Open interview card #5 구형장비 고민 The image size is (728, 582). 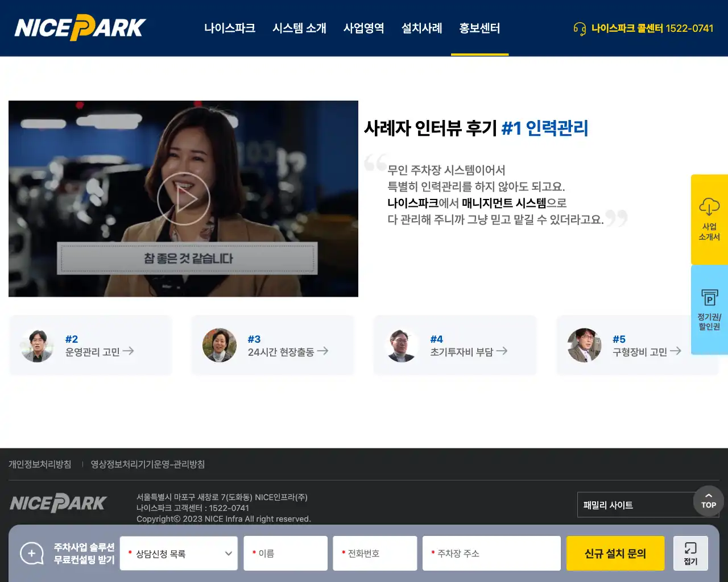(x=638, y=345)
